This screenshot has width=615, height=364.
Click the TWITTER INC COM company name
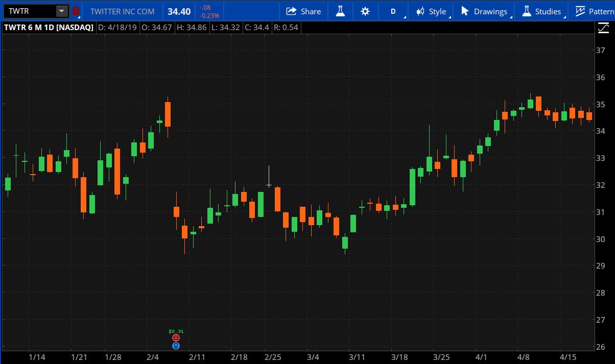pos(122,11)
